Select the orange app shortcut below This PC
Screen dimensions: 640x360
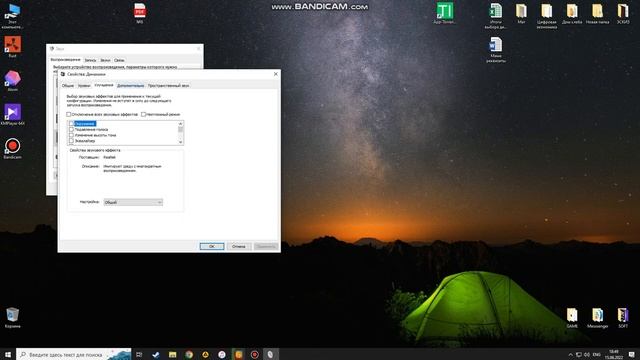[12, 46]
